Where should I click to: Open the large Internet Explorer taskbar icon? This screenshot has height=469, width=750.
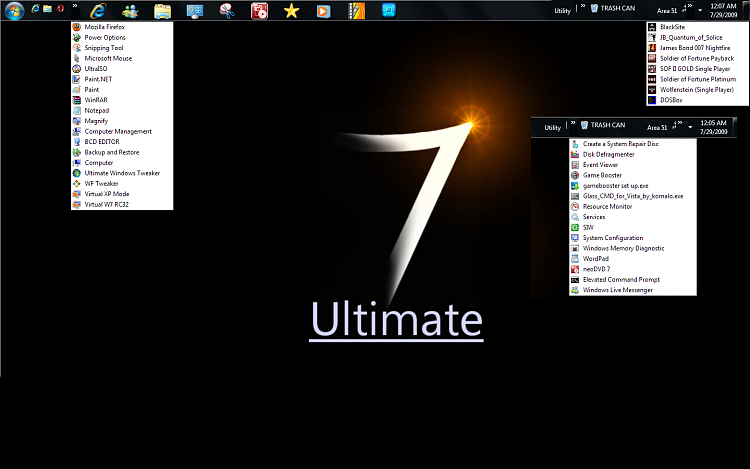pos(98,11)
